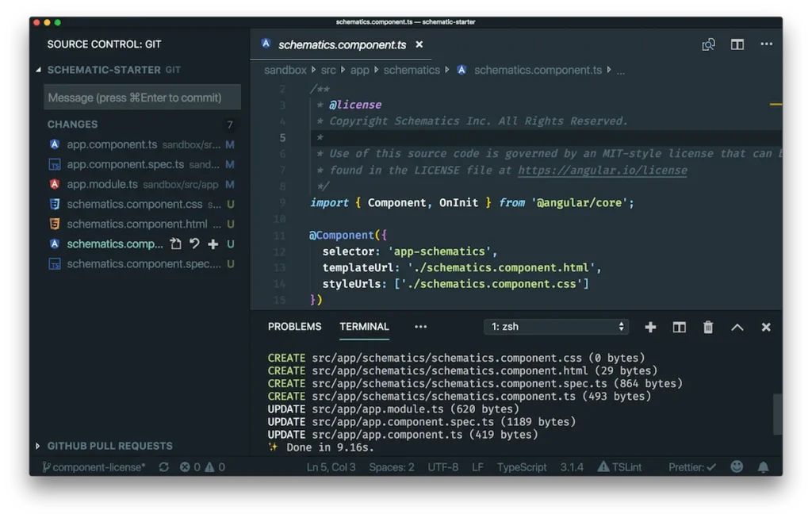Open the https://angular.io/license link
812x518 pixels.
tap(603, 171)
